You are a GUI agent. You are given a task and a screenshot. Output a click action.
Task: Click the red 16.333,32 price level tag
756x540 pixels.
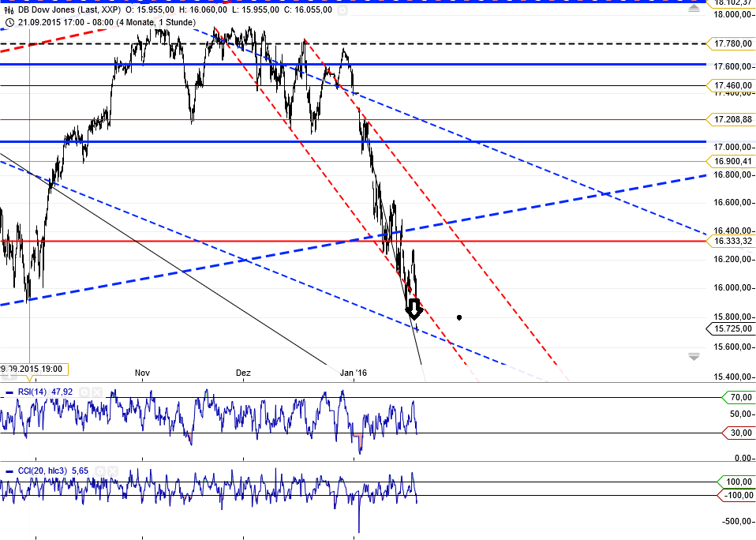pos(731,241)
